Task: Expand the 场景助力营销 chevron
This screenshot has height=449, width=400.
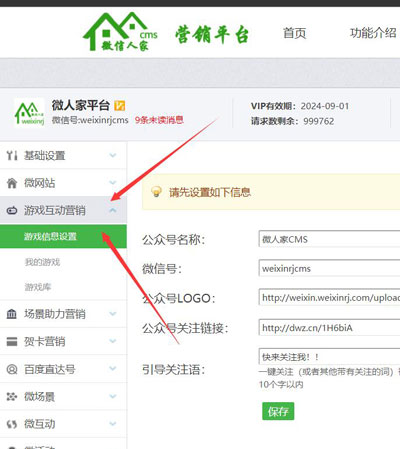Action: 113,314
